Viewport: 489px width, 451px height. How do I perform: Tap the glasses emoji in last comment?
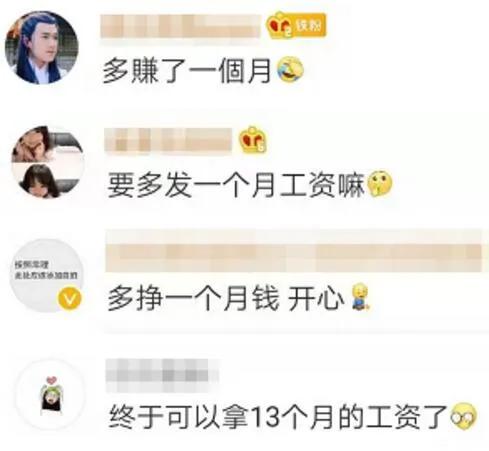(x=464, y=416)
